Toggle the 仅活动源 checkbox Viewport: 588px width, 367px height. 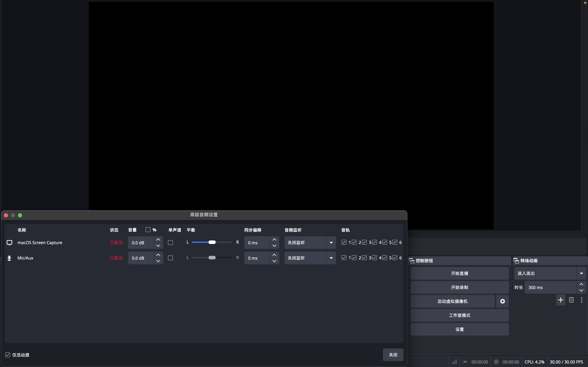click(x=8, y=355)
